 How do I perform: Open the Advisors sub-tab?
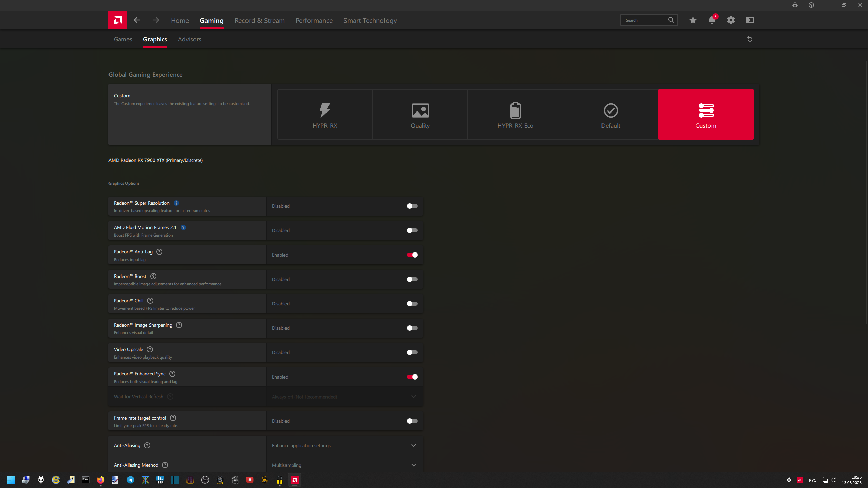[189, 39]
